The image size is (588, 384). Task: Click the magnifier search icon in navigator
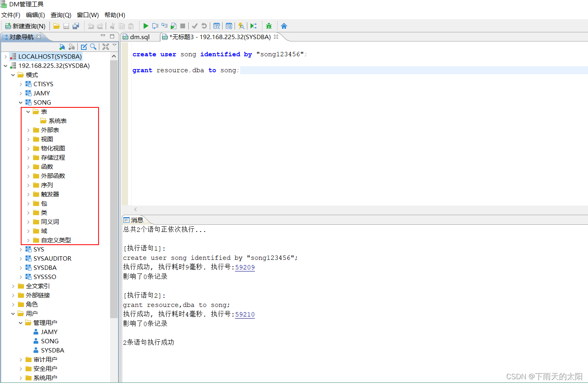tap(93, 47)
